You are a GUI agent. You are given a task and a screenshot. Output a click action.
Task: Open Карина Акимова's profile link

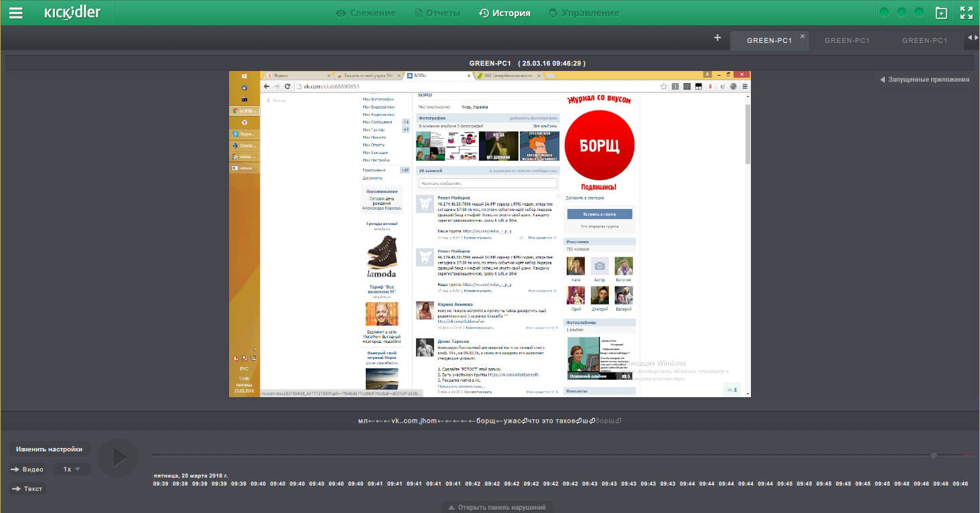click(456, 304)
